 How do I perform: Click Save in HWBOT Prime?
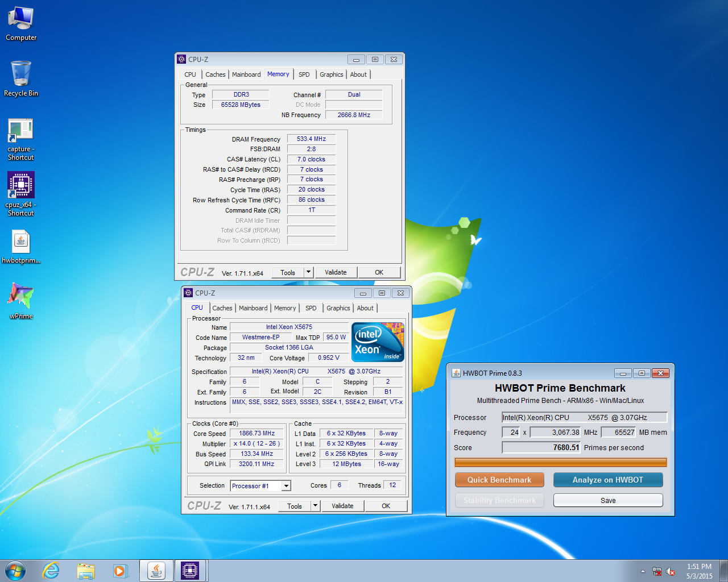pyautogui.click(x=608, y=500)
